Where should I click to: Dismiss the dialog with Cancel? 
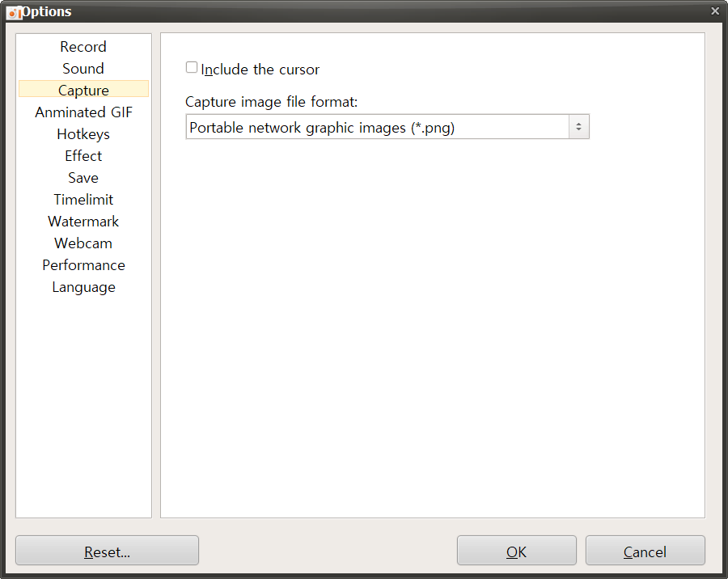[x=645, y=551]
